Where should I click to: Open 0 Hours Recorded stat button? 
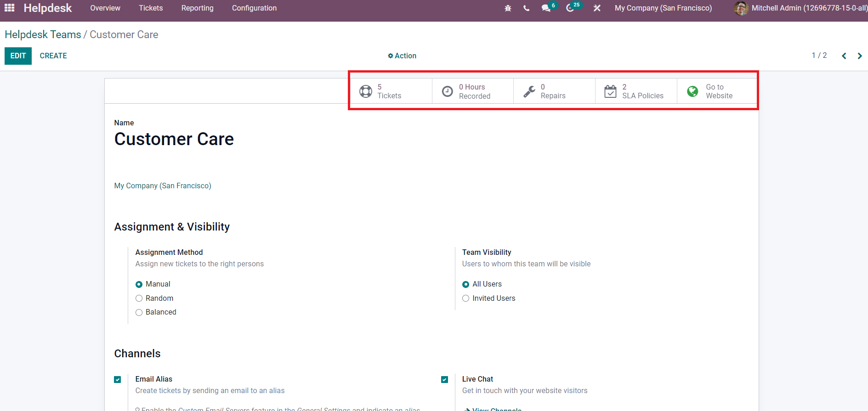click(473, 91)
